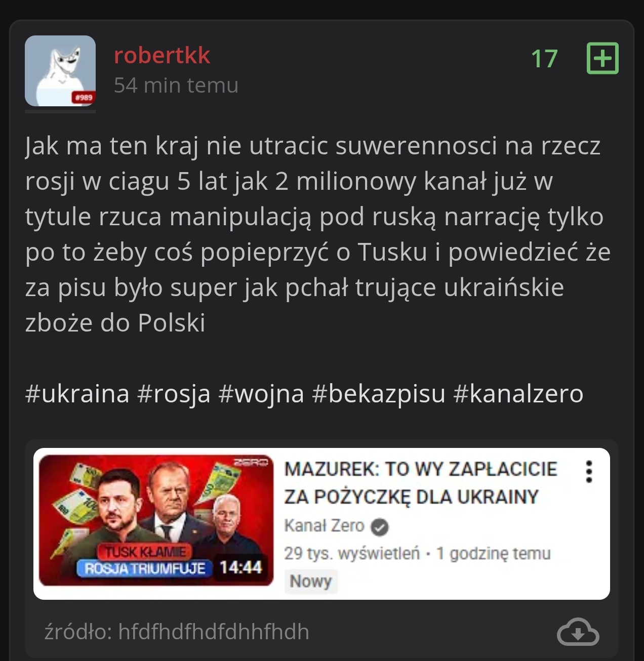Open the źródło source link text
This screenshot has height=661, width=644.
pyautogui.click(x=177, y=632)
